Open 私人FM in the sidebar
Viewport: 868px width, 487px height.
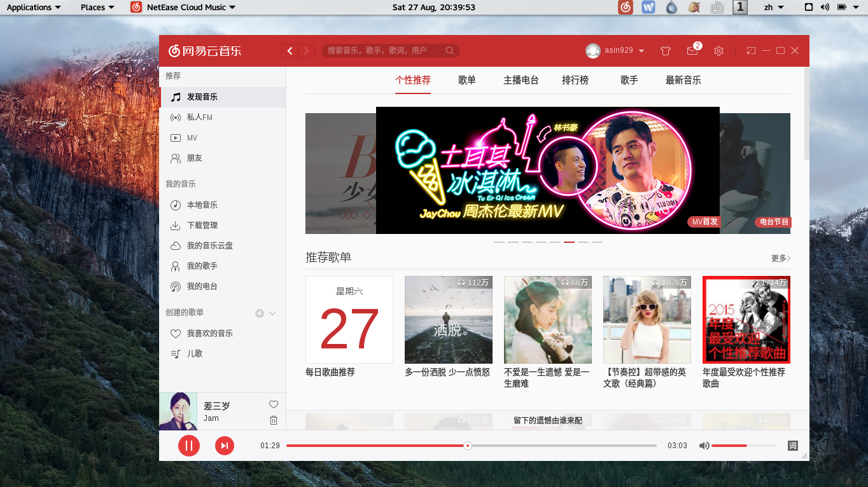coord(223,118)
